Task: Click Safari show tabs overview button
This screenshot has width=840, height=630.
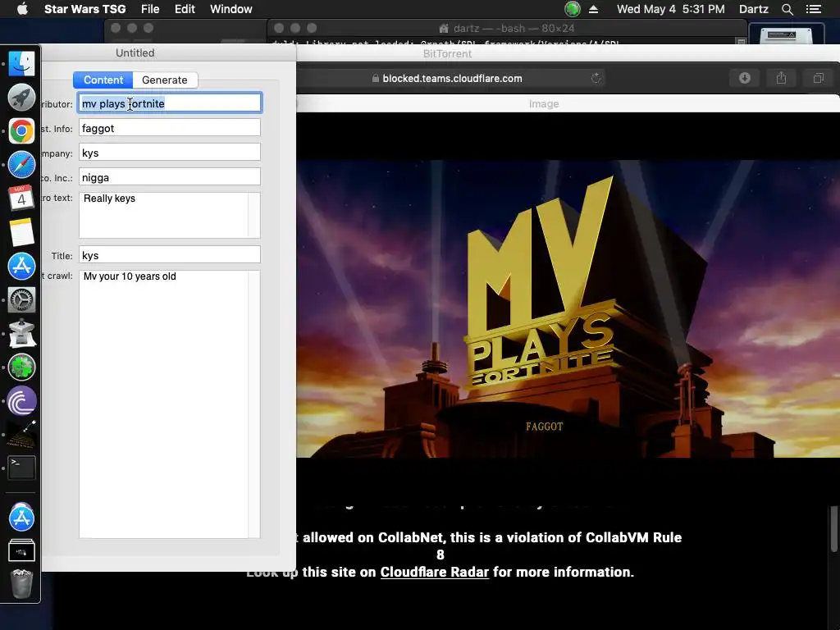Action: (818, 78)
